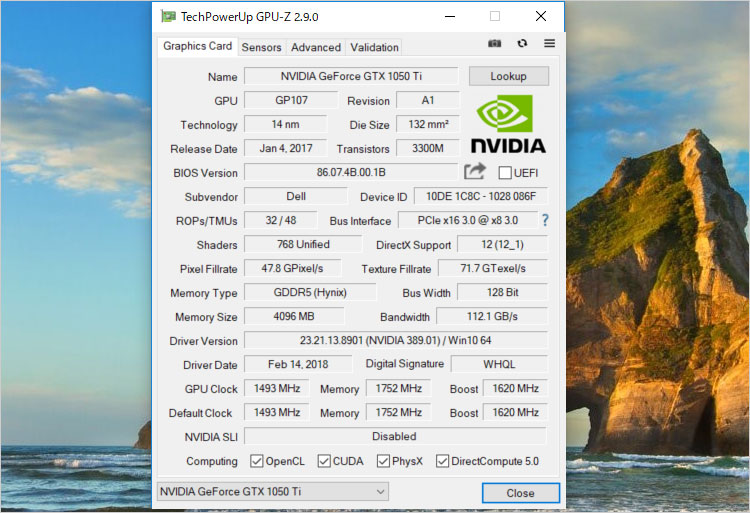Click the NVIDIA SLI field showing Disabled

395,436
